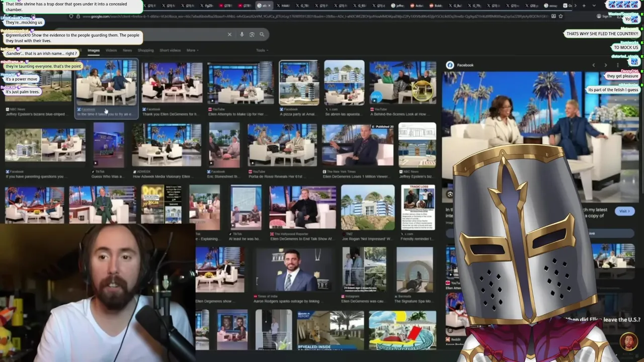Start voice search with the microphone icon

click(242, 35)
